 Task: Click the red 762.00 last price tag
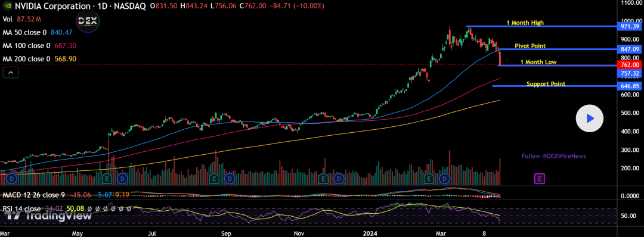pyautogui.click(x=630, y=65)
